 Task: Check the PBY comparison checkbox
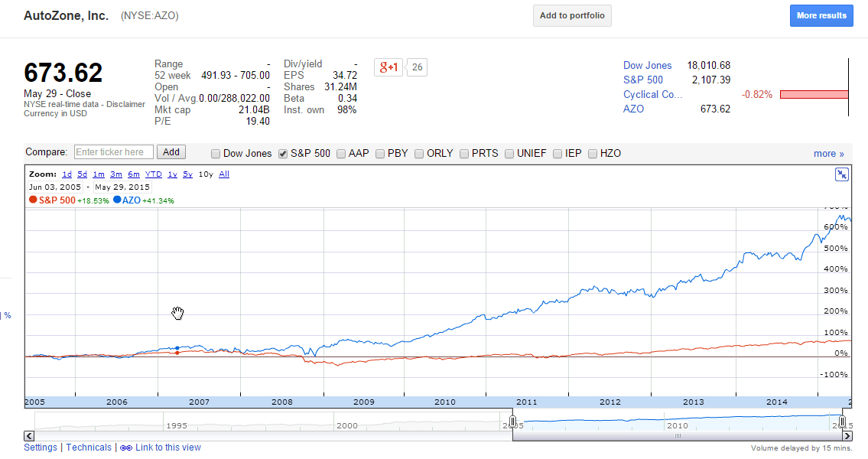[380, 154]
